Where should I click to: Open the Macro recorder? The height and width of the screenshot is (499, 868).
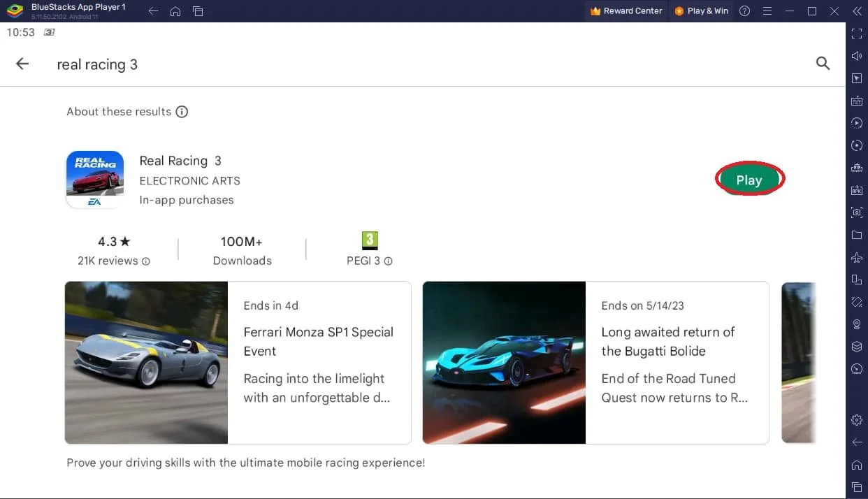point(857,123)
